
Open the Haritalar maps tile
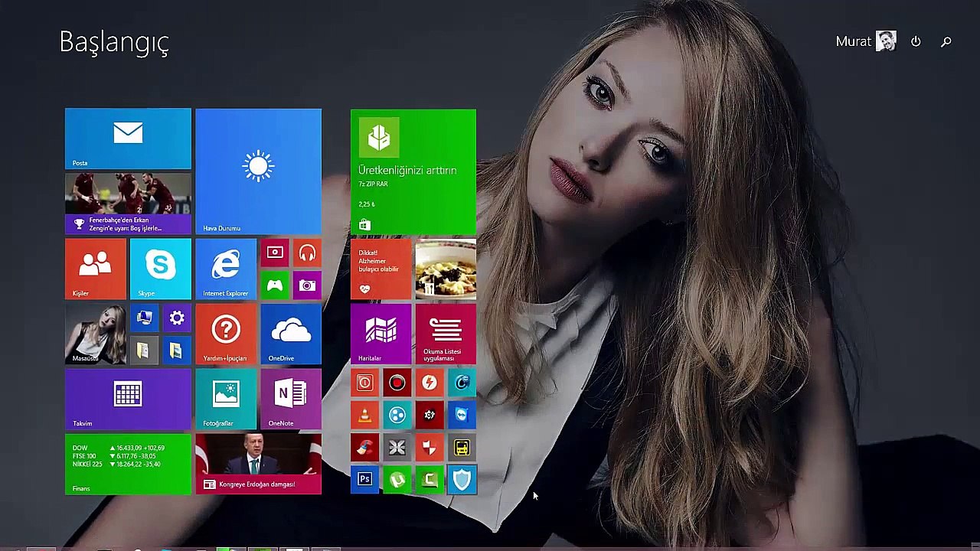pyautogui.click(x=381, y=334)
